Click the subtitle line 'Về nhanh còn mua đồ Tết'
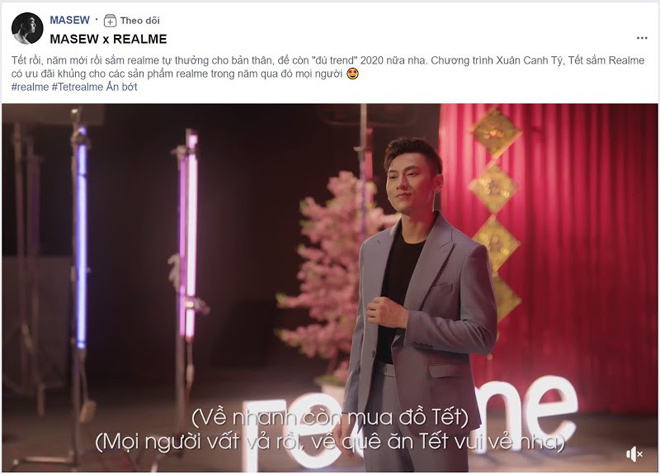Screen dimensions: 660x474 point(330,418)
